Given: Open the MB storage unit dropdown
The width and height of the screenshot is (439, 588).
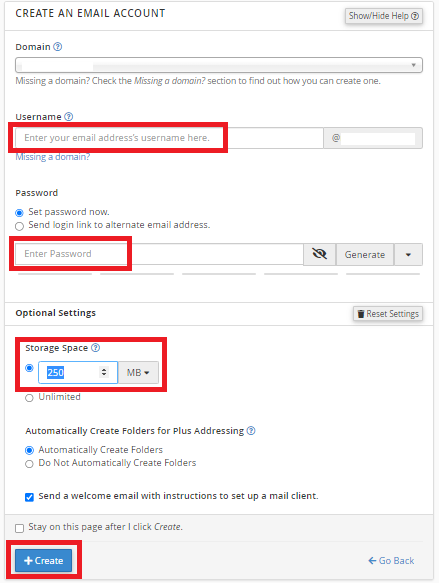Looking at the screenshot, I should [138, 372].
